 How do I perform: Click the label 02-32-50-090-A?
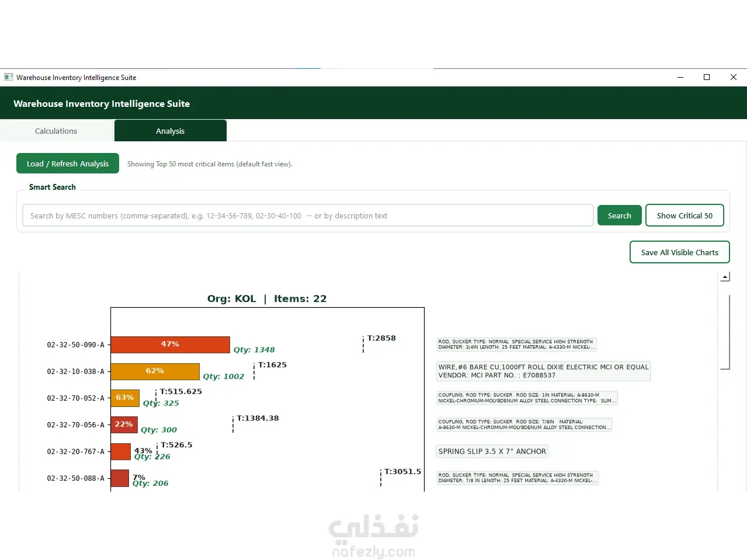coord(76,345)
